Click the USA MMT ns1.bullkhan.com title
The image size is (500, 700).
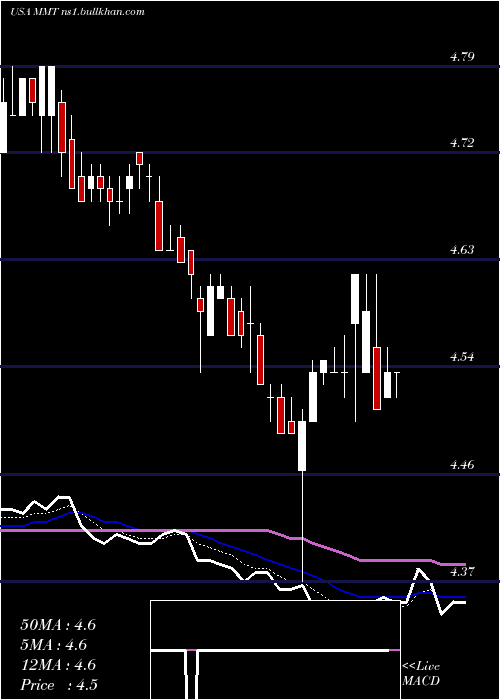pyautogui.click(x=77, y=12)
